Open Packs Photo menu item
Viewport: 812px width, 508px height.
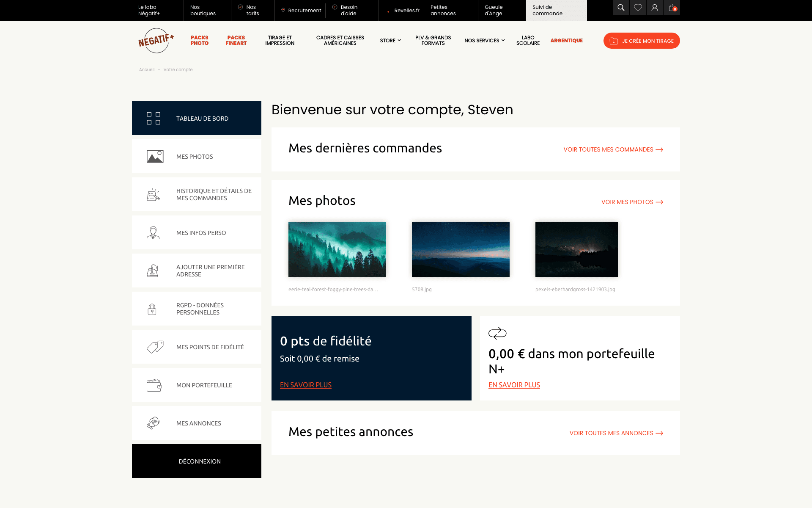[199, 41]
